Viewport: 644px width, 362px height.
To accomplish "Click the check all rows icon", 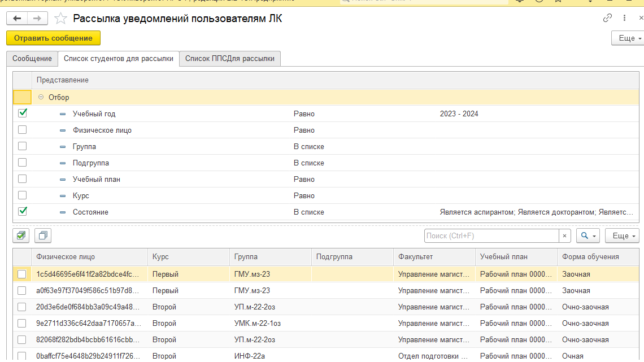I will coord(21,235).
